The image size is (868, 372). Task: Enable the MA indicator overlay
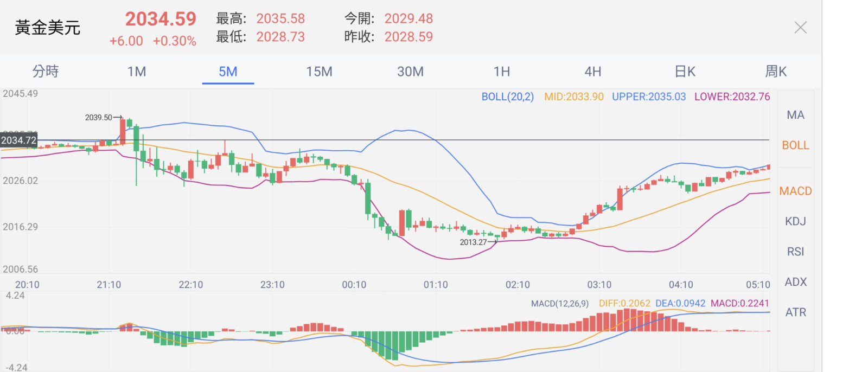pos(795,115)
